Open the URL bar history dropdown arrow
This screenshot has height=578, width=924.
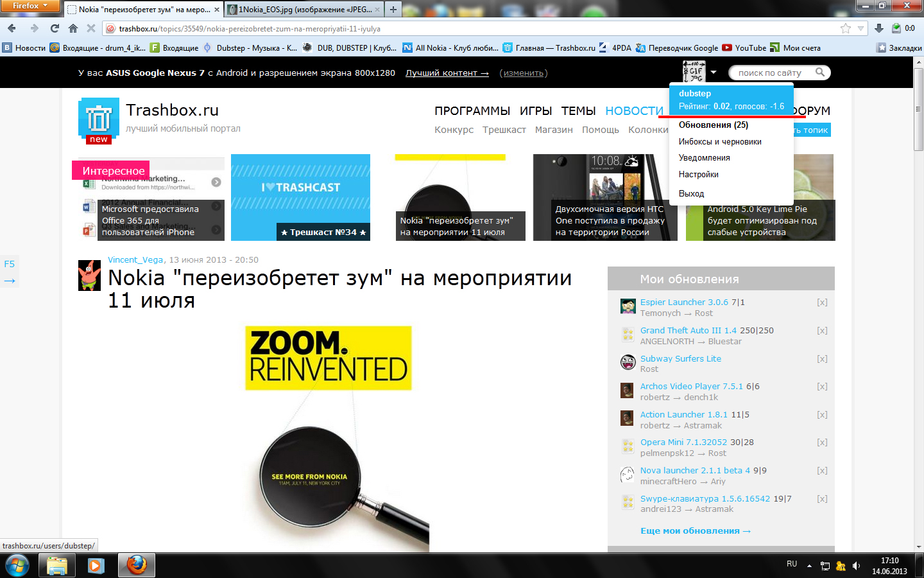click(x=861, y=28)
